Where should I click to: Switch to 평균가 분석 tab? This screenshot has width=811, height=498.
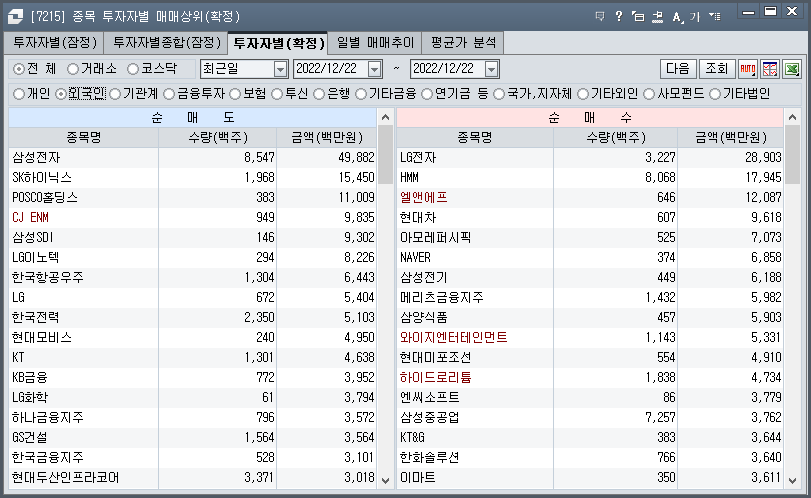coord(463,42)
